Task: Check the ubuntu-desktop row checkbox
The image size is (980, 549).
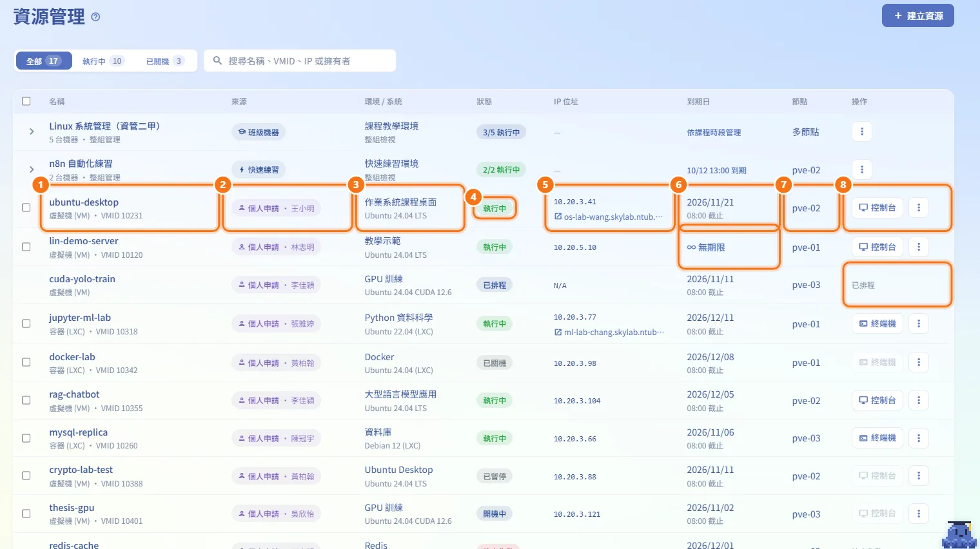Action: coord(26,207)
